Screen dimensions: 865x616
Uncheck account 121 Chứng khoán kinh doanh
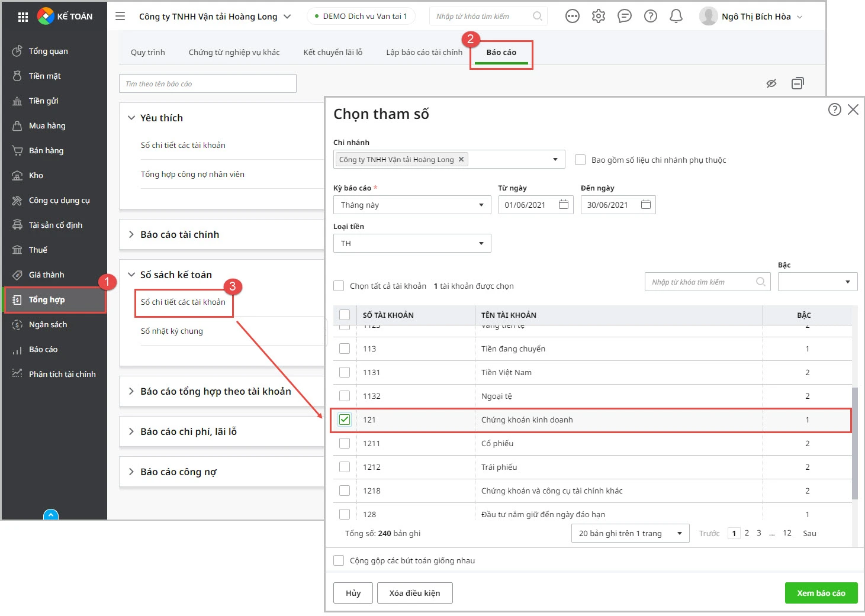coord(345,420)
